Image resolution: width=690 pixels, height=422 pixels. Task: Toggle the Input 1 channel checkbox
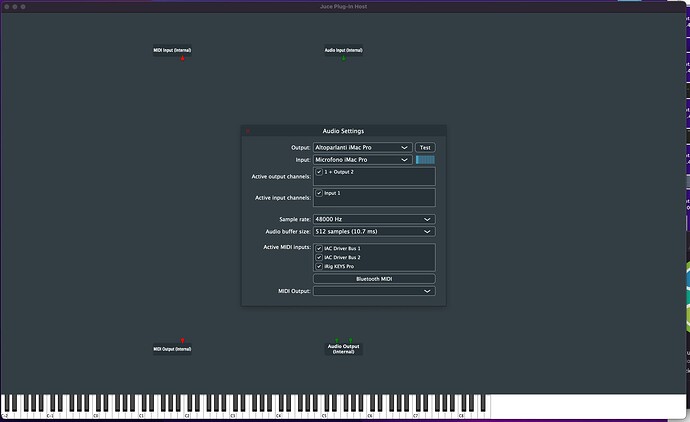pyautogui.click(x=319, y=193)
